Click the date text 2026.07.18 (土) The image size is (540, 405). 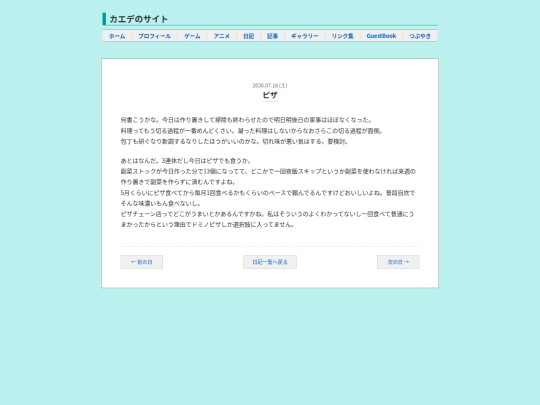pyautogui.click(x=270, y=85)
